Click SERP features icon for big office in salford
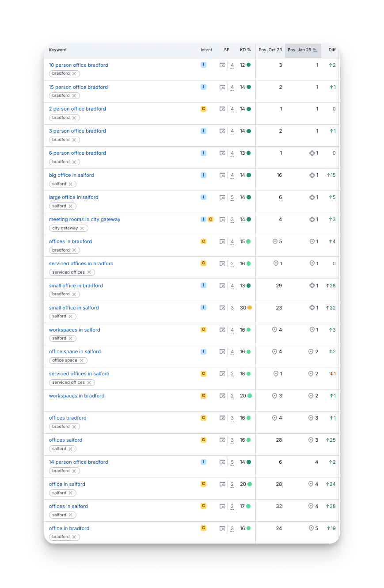This screenshot has width=384, height=588. click(x=222, y=176)
